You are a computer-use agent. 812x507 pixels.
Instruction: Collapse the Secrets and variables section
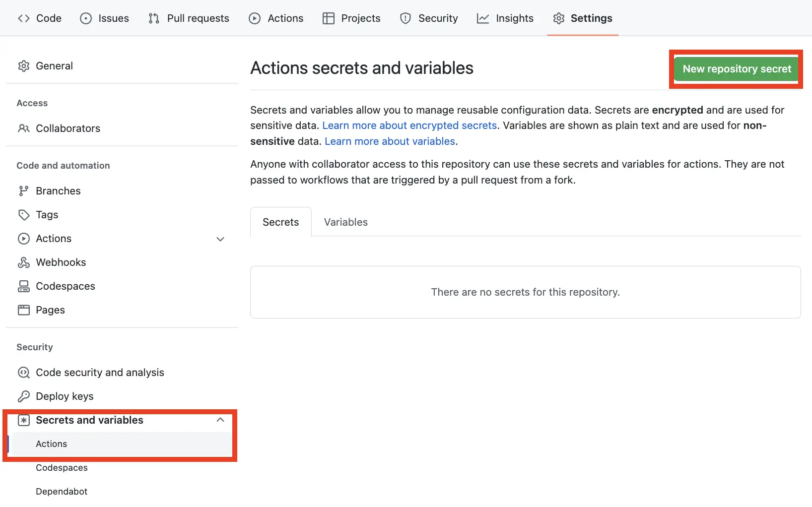[220, 420]
